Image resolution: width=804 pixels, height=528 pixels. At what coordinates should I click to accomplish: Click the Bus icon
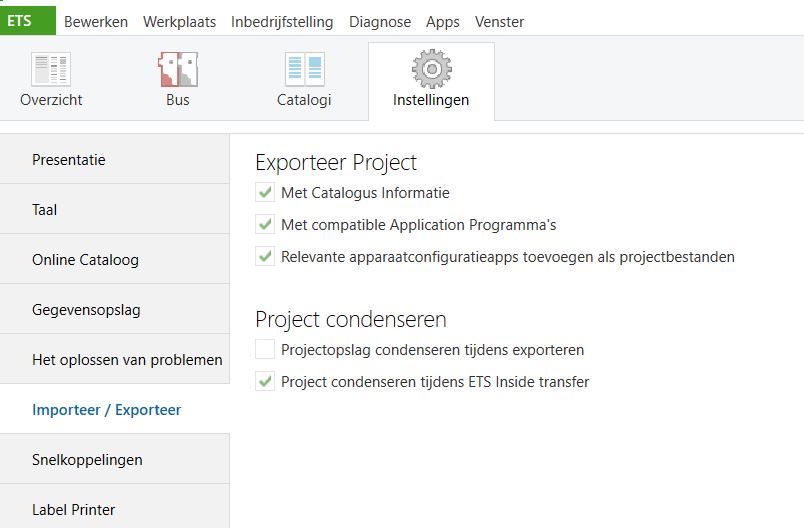177,69
